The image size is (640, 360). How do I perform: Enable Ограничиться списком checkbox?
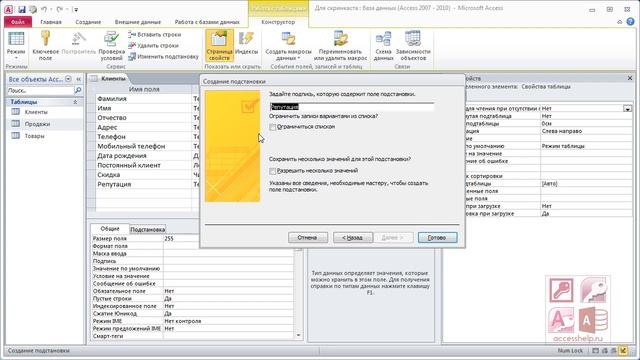pos(273,127)
